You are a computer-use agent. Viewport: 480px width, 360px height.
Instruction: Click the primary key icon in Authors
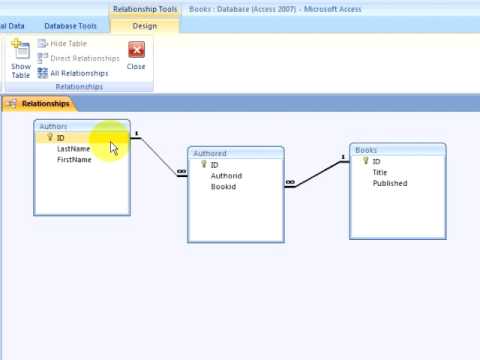tap(50, 137)
